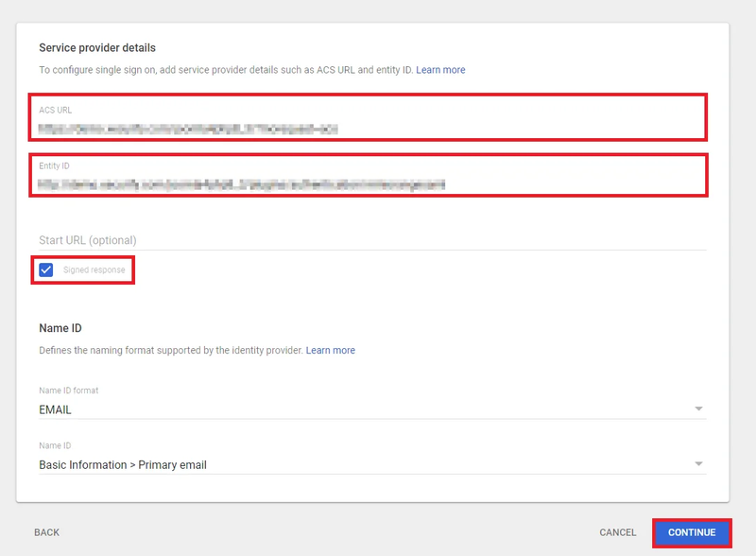
Task: Open the Name ID format dropdown arrow
Action: coord(698,409)
